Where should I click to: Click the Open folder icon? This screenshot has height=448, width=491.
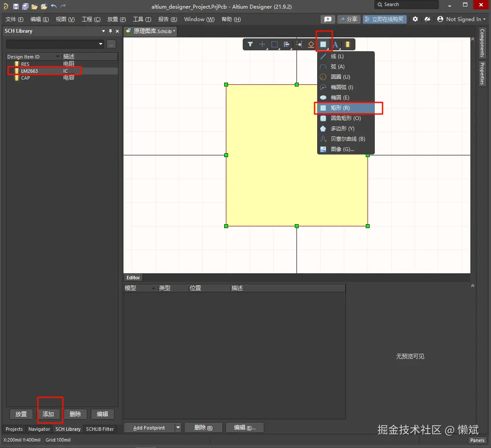tap(34, 6)
